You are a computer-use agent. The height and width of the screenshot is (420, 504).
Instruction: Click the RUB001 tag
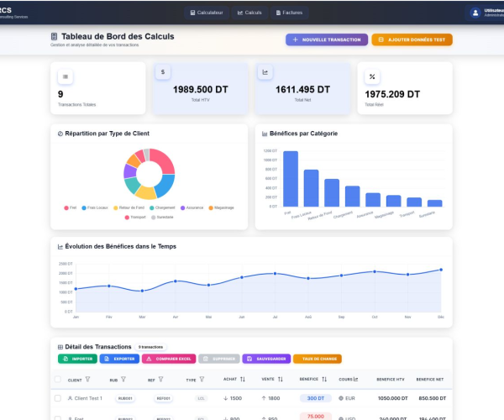tap(125, 398)
